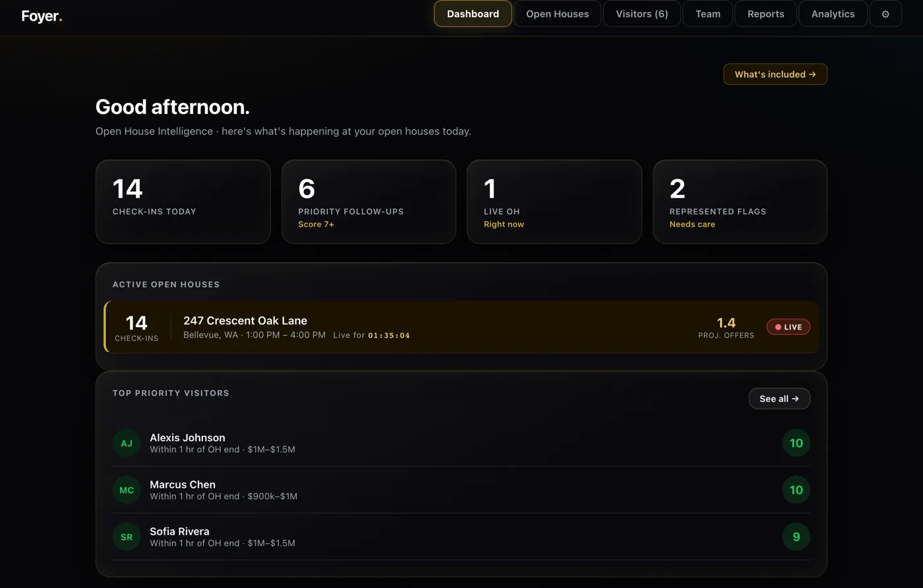Viewport: 923px width, 588px height.
Task: Select Sofia Rivera's SR avatar
Action: tap(127, 537)
